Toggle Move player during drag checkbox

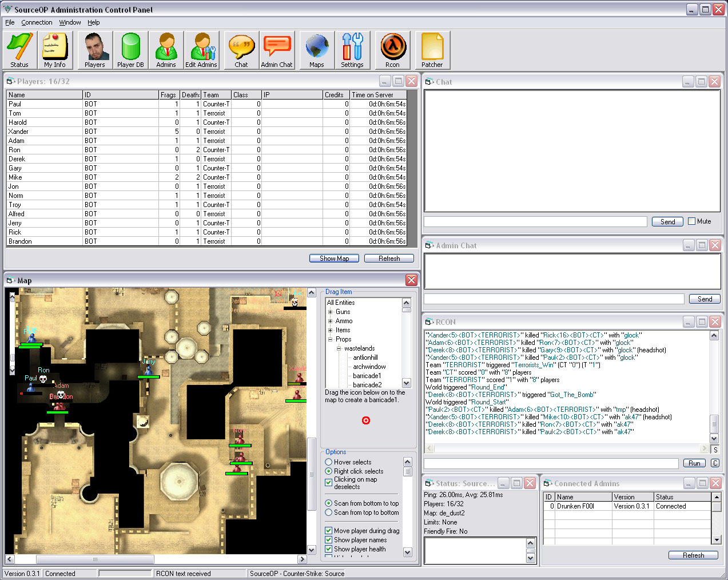point(329,531)
